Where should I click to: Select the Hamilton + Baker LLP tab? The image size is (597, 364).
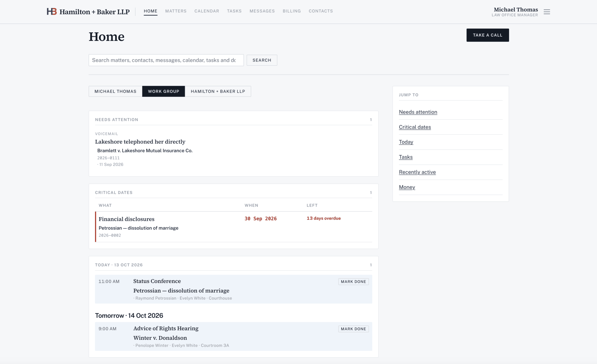coord(218,91)
